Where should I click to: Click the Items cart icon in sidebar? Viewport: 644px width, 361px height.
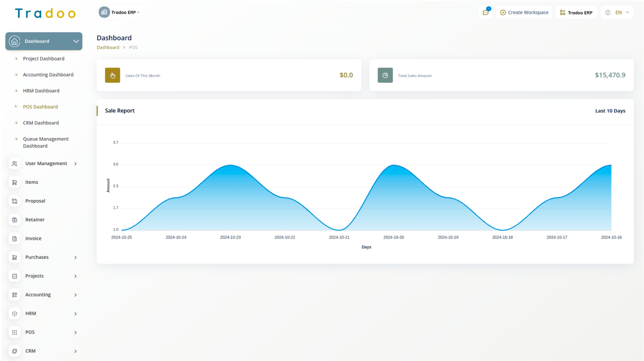(14, 183)
